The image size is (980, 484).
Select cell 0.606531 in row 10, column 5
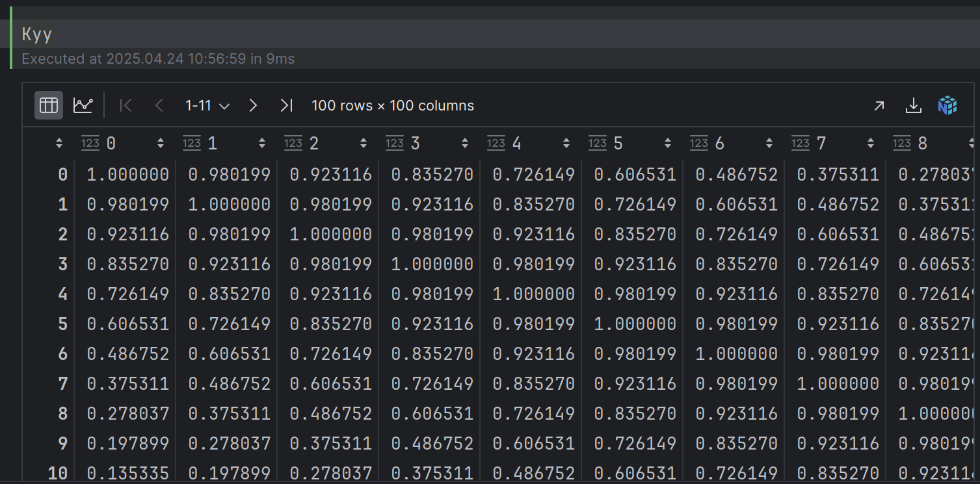click(635, 473)
